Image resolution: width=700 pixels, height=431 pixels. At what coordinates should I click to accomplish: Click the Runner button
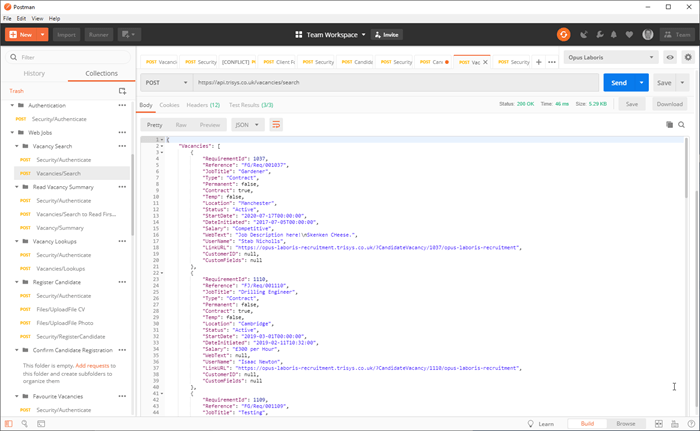[99, 34]
